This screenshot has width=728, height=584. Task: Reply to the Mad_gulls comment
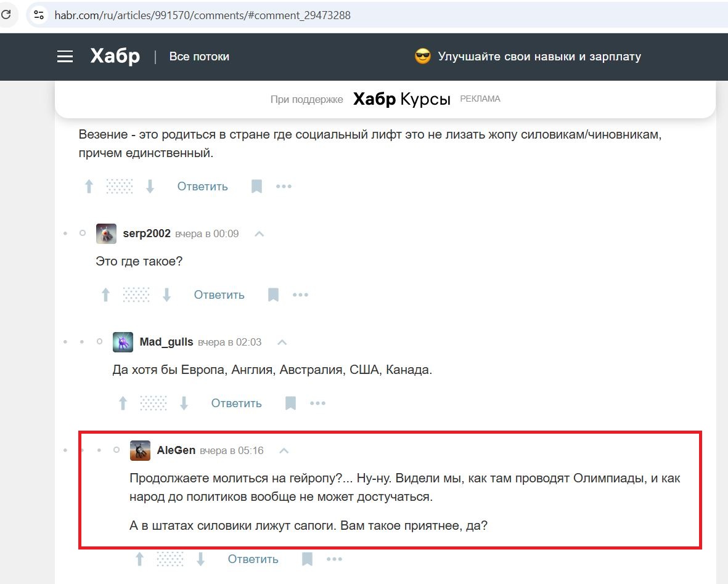236,404
